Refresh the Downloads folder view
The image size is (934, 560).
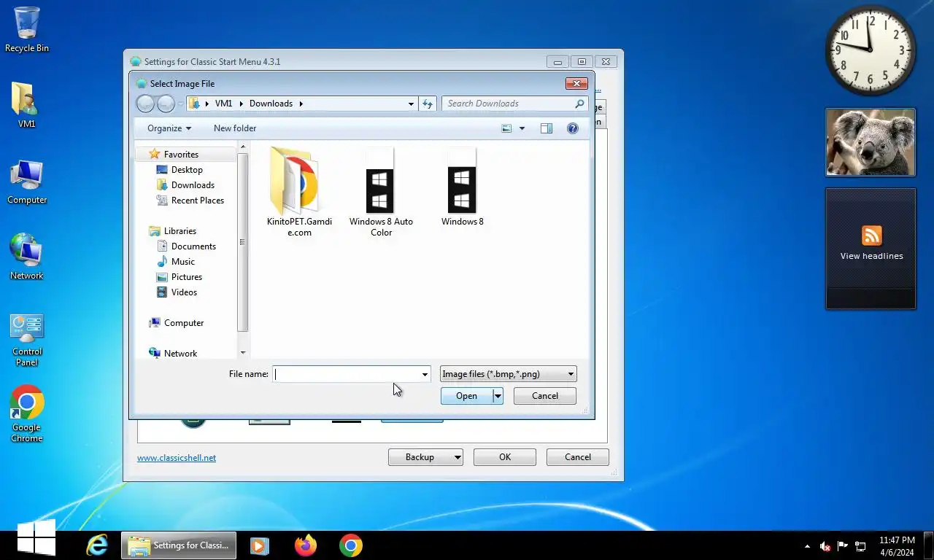click(x=428, y=104)
